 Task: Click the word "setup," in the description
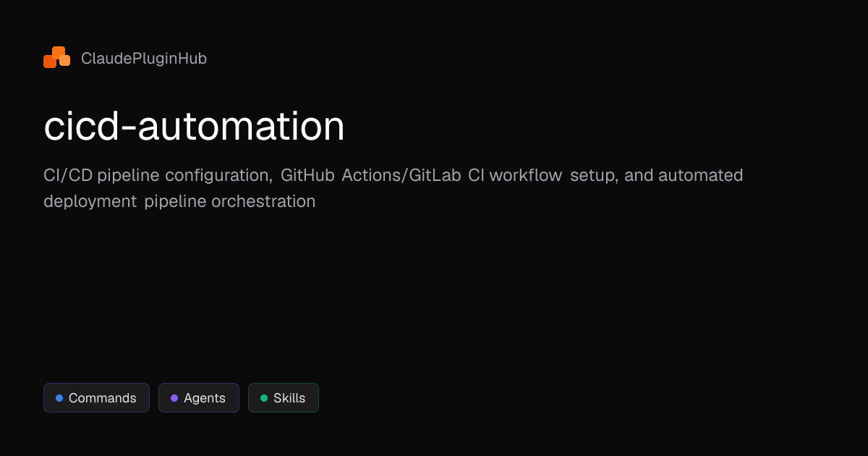(x=594, y=175)
